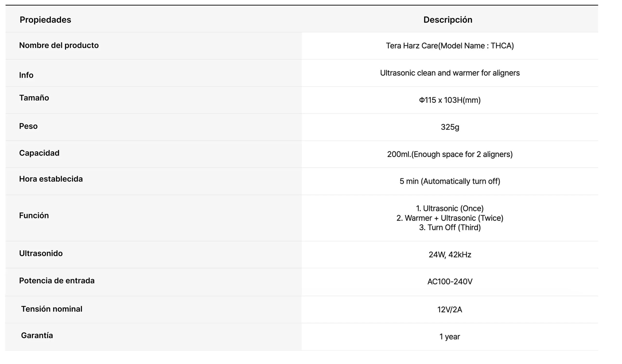Image resolution: width=622 pixels, height=364 pixels.
Task: Click the Peso row label
Action: coord(28,126)
